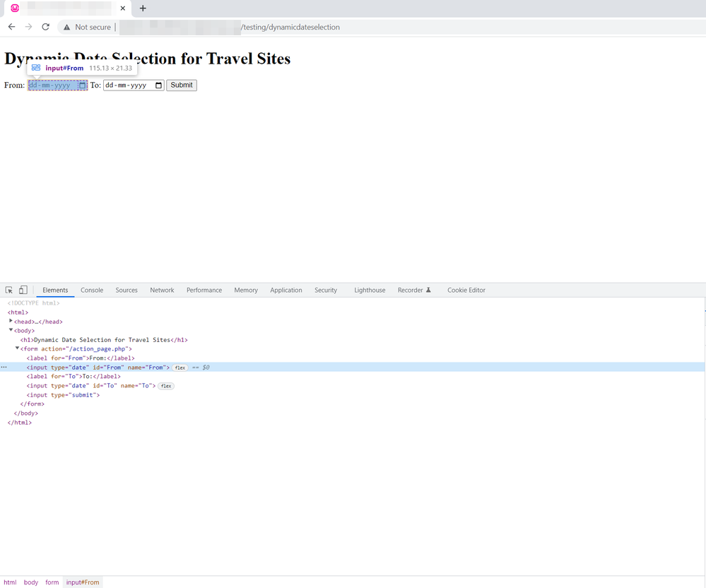Collapse the body element in DOM tree
The image size is (706, 588).
[x=11, y=330]
